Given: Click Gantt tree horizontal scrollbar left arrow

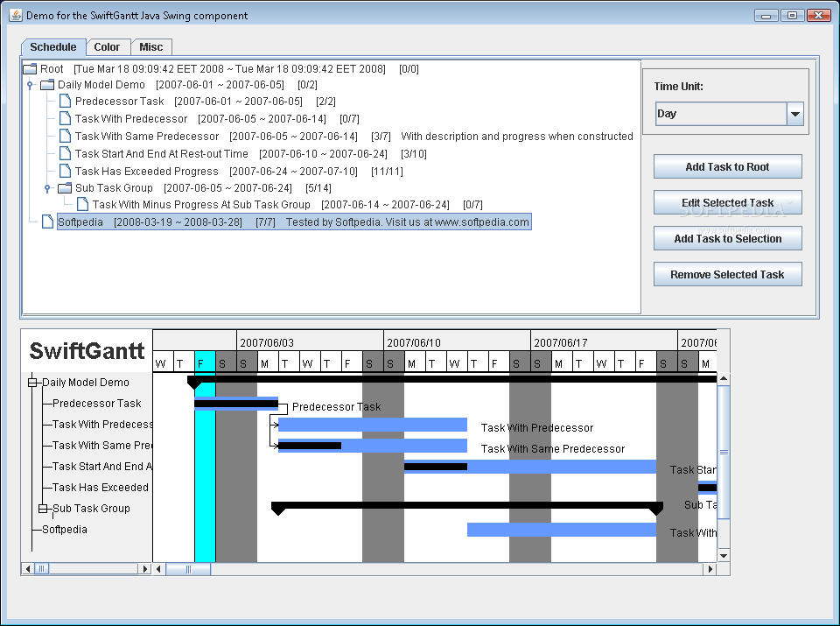Looking at the screenshot, I should pos(28,568).
